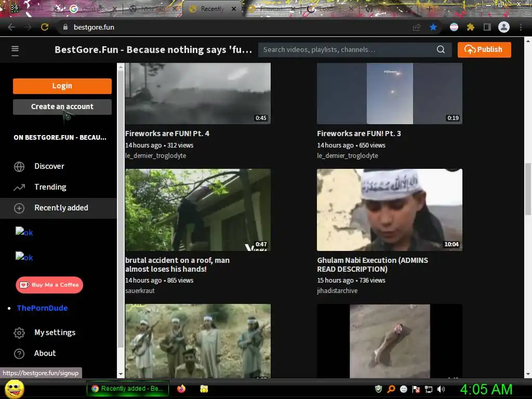Click the Buy Me a Coffee button
This screenshot has width=532, height=399.
(x=49, y=285)
